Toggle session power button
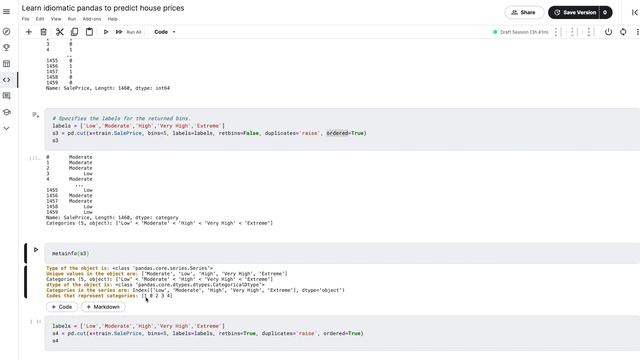Image resolution: width=640 pixels, height=360 pixels. click(608, 32)
